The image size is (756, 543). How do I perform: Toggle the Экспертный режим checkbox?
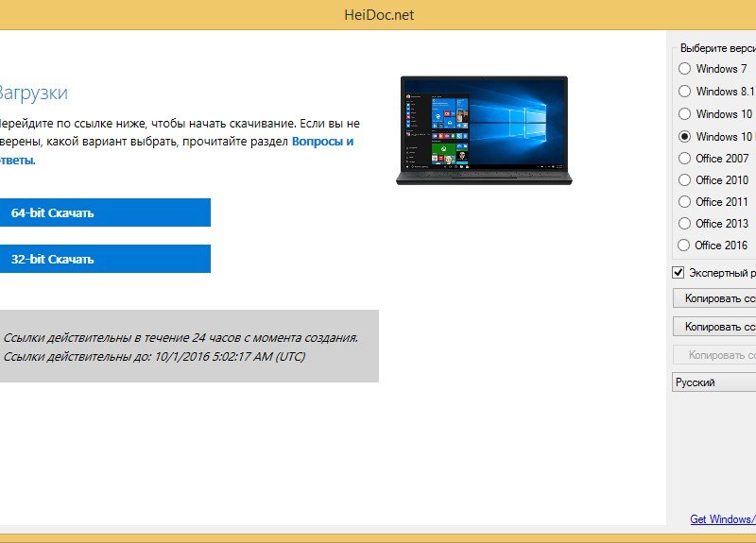[678, 272]
